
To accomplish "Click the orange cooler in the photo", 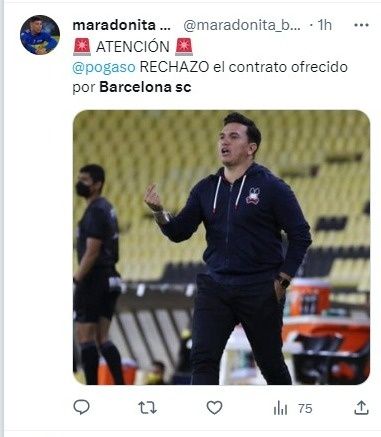I will (x=309, y=297).
